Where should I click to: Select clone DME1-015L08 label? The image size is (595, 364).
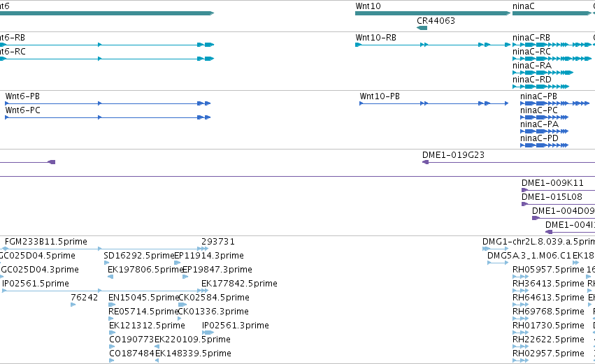coord(552,197)
